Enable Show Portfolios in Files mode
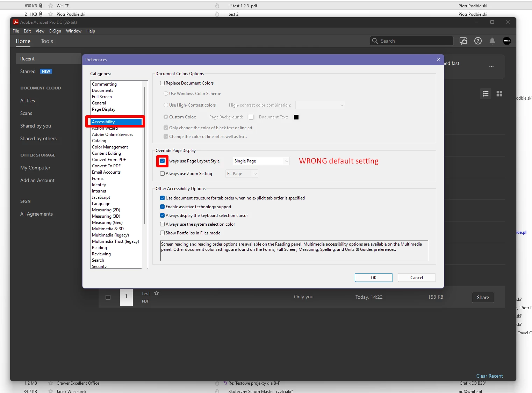The image size is (532, 393). click(162, 233)
